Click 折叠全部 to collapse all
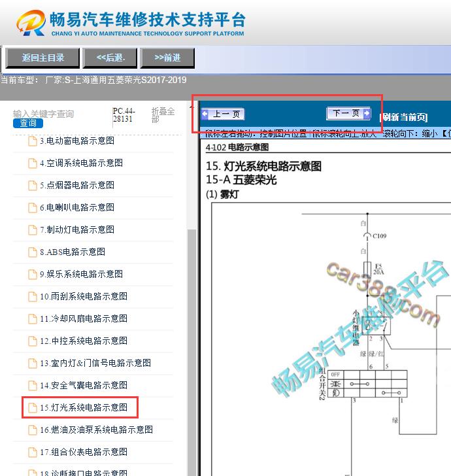The width and height of the screenshot is (451, 476). [163, 115]
